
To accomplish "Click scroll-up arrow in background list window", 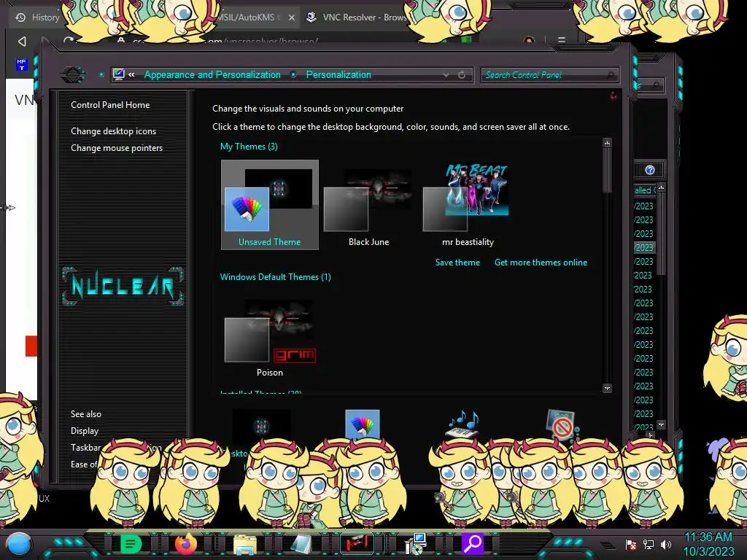I will (661, 187).
